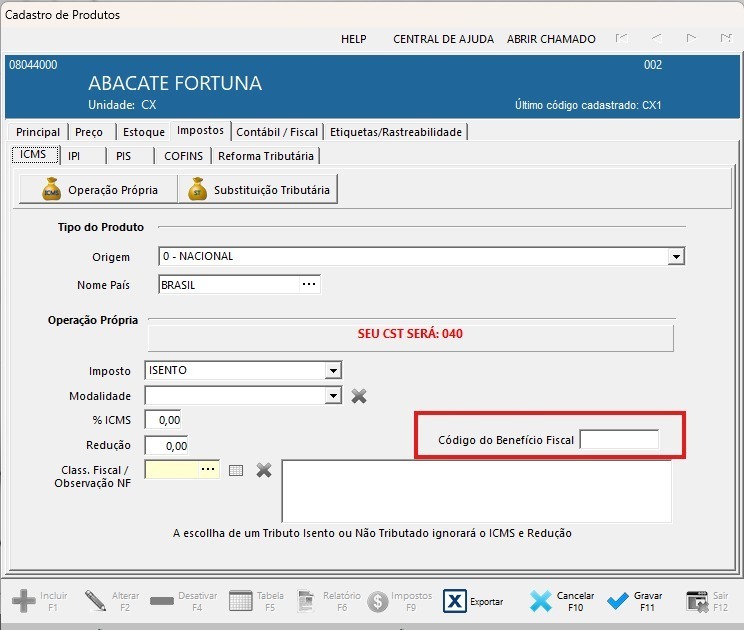Select the Reforma Tributária sub-tab

point(266,156)
